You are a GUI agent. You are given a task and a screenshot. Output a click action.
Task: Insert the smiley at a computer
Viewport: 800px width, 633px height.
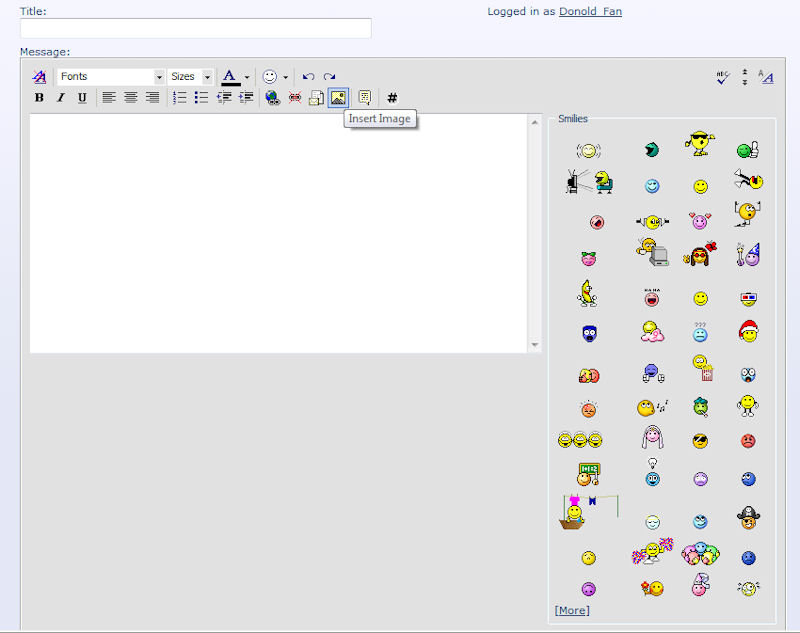point(653,252)
